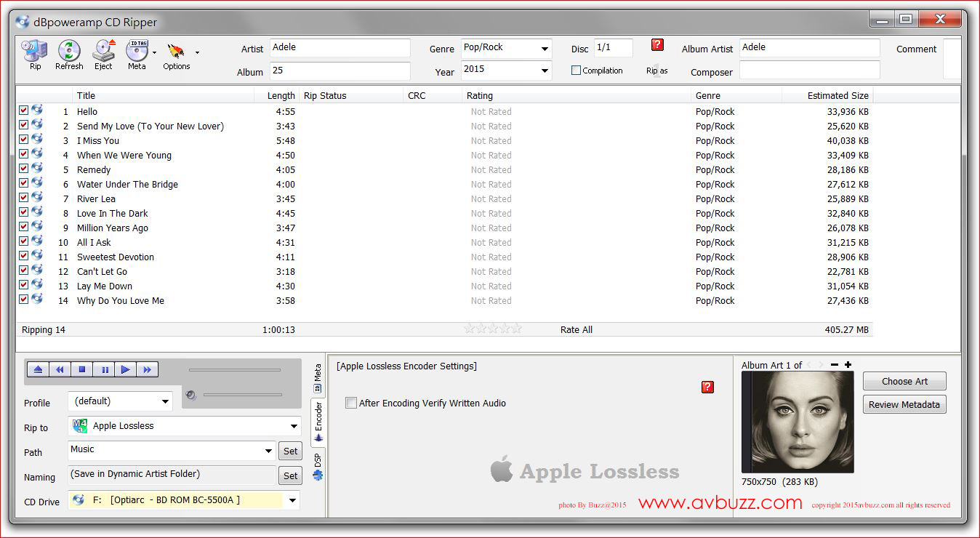Switch to the DSP vertical tab

318,466
